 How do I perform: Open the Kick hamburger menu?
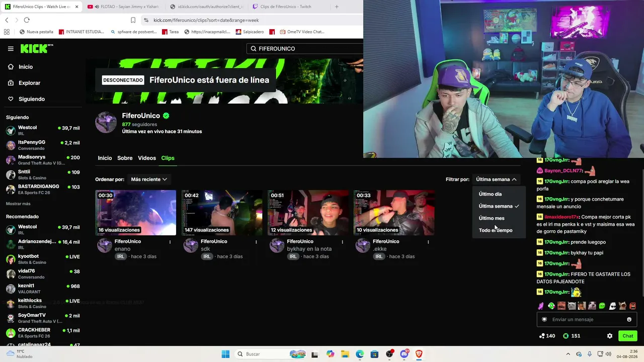(x=11, y=49)
